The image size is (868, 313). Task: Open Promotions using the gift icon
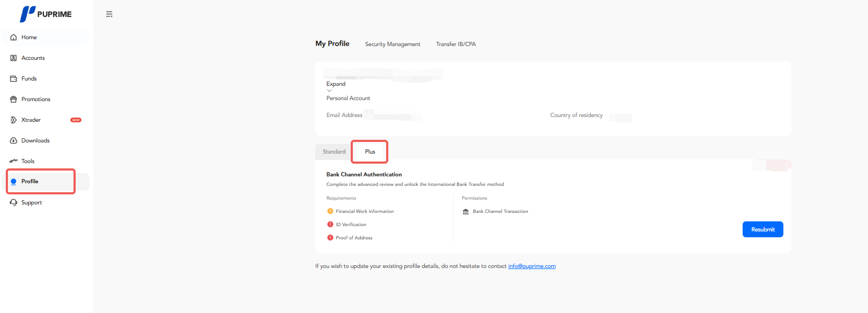coord(14,100)
